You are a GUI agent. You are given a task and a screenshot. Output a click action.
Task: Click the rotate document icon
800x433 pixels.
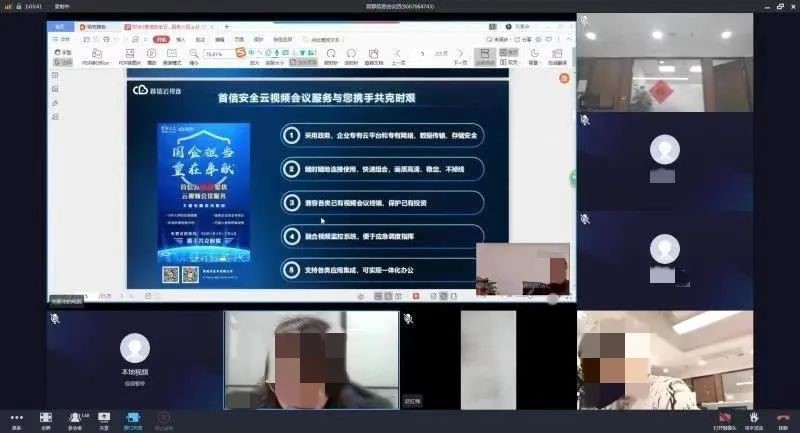(x=373, y=54)
